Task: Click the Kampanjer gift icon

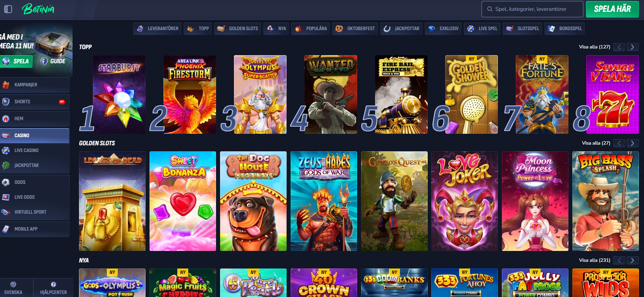Action: coord(6,85)
